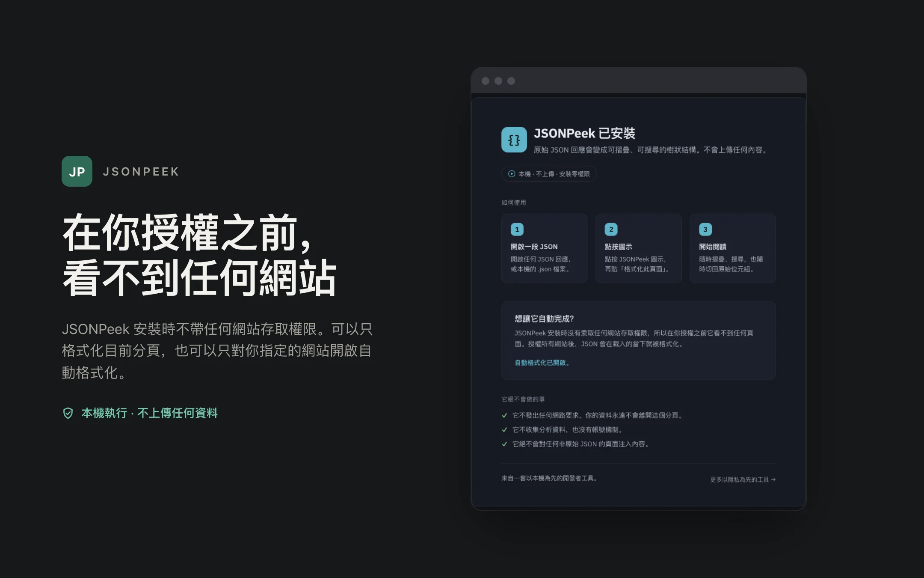This screenshot has width=924, height=578.
Task: Click the 本機執行 · 不上傳任何資料 label
Action: pos(150,413)
